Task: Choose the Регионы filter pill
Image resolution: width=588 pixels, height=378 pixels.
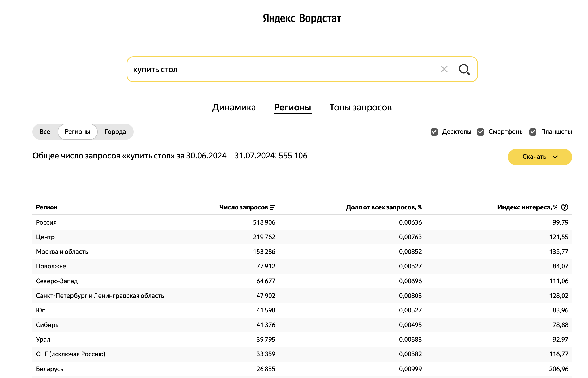Action: [x=78, y=132]
